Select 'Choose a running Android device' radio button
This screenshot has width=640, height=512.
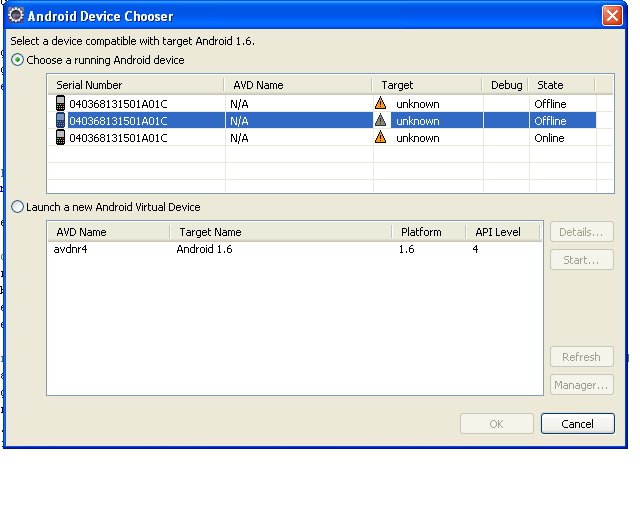(17, 60)
